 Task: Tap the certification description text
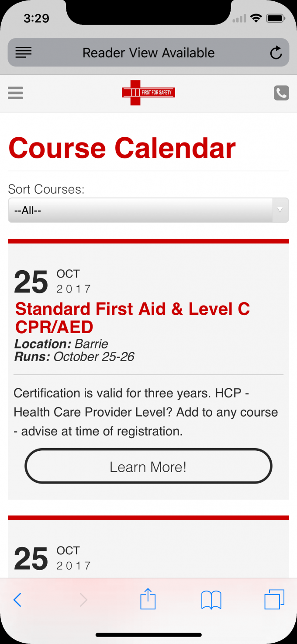pos(146,412)
